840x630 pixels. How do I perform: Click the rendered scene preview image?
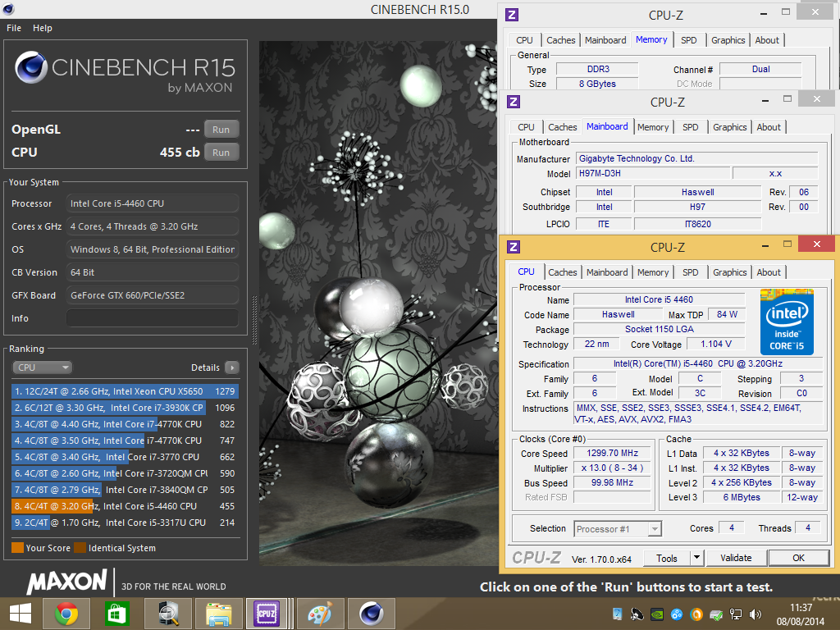[x=378, y=304]
